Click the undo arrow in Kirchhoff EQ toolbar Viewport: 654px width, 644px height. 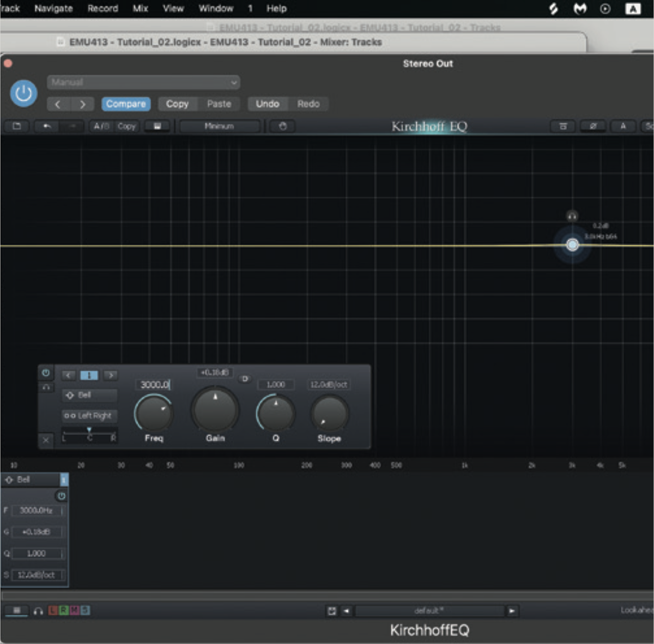coord(46,126)
